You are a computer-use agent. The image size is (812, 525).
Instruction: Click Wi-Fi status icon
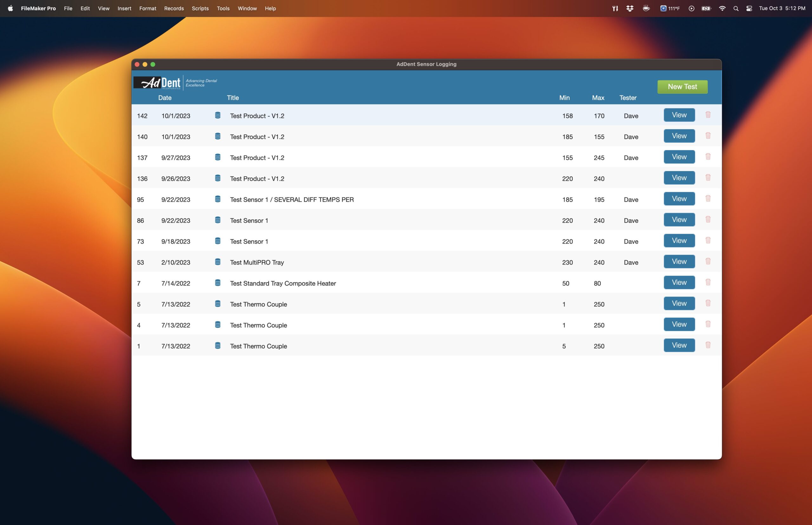point(722,9)
